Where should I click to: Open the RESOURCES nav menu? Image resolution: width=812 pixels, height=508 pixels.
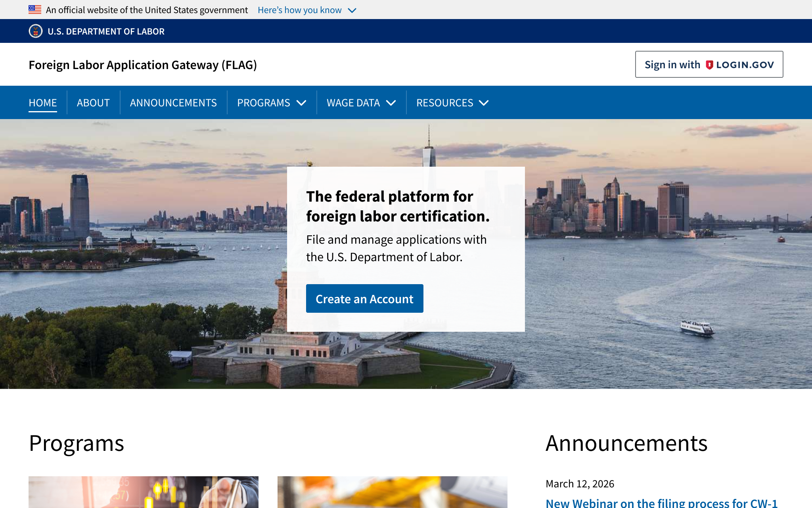(452, 103)
